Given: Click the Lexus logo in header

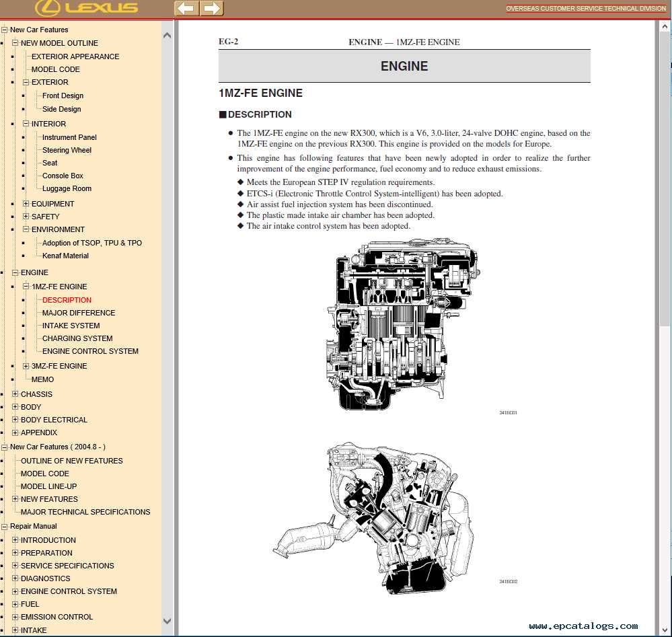Looking at the screenshot, I should tap(87, 7).
